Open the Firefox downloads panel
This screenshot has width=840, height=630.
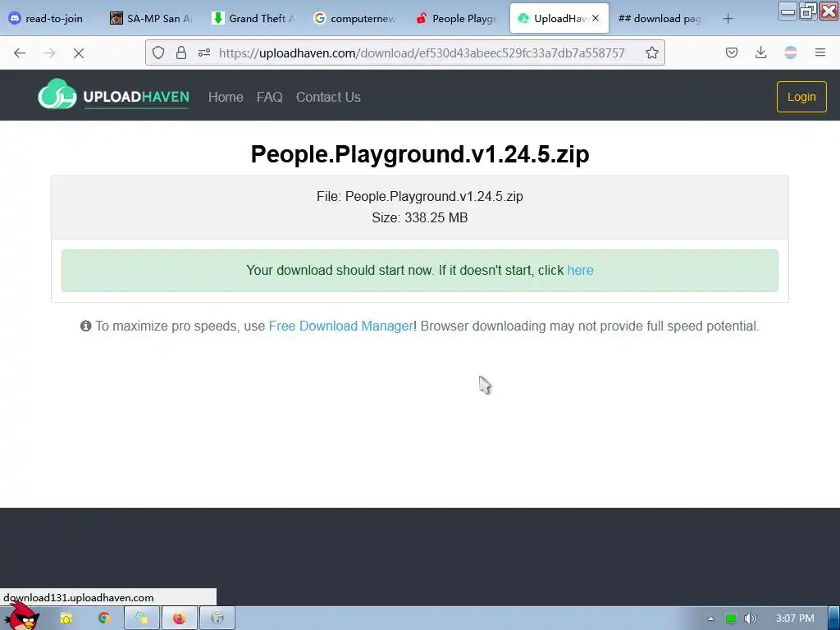click(760, 52)
